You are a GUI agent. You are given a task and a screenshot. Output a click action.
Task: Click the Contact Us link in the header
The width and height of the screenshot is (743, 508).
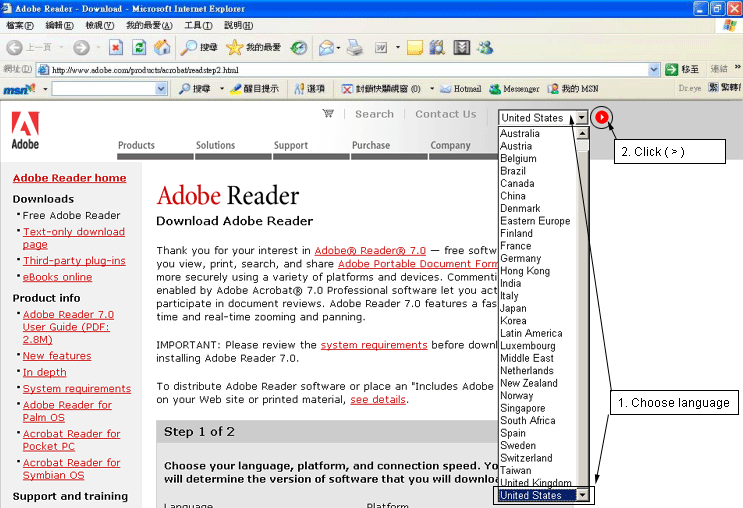coord(445,114)
